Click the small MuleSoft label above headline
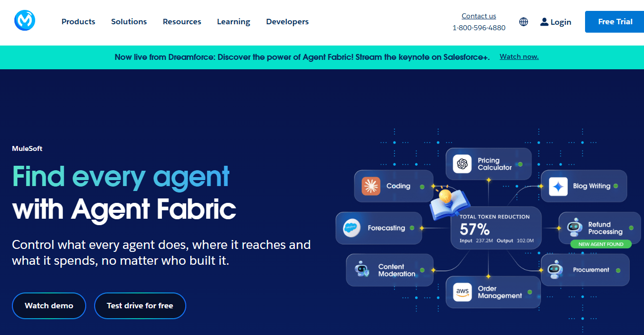The width and height of the screenshot is (644, 335). click(27, 148)
